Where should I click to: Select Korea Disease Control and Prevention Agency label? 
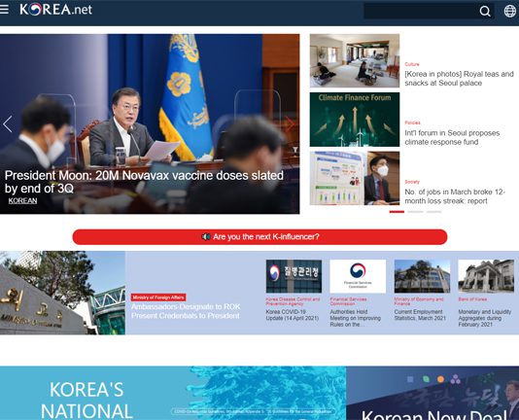pyautogui.click(x=293, y=301)
